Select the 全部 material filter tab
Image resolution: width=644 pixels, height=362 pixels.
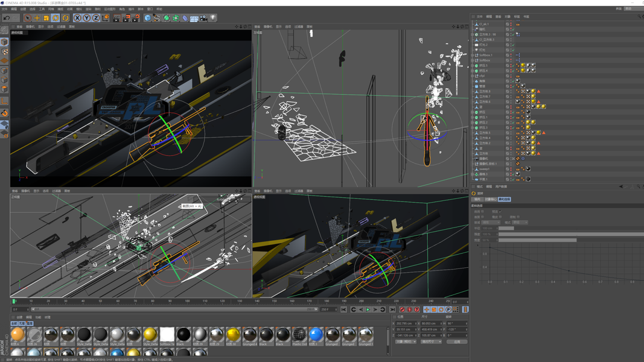click(x=14, y=323)
